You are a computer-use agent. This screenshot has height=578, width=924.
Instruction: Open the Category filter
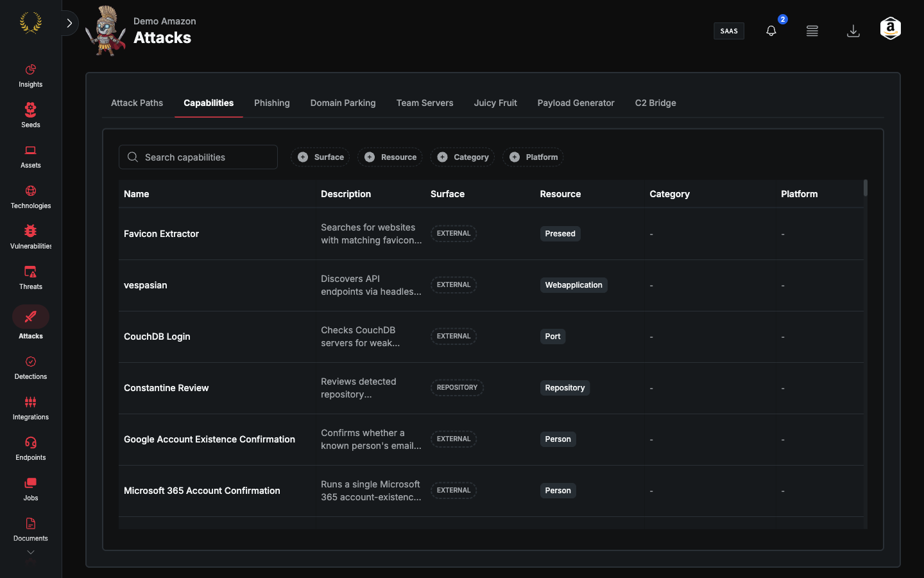(x=463, y=157)
